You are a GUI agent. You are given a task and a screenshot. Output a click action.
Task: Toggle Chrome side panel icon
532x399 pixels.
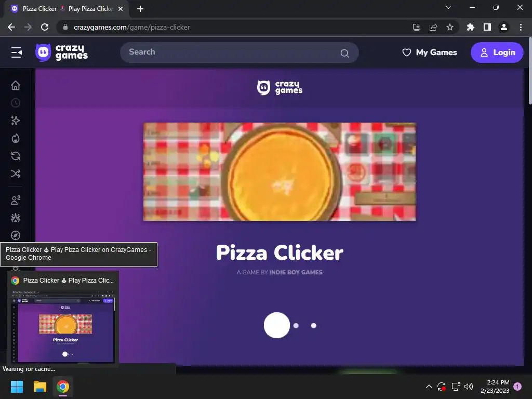point(487,27)
